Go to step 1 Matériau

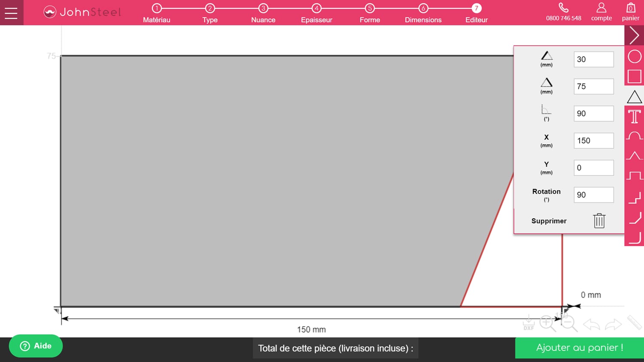pyautogui.click(x=157, y=13)
